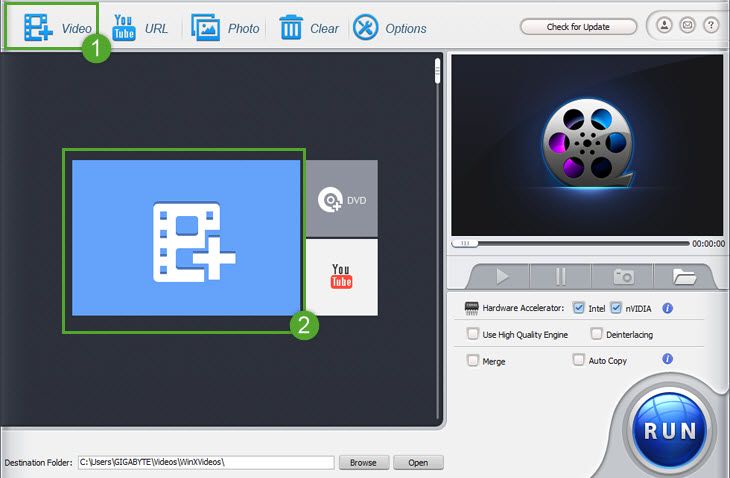Click the Destination Folder path field

click(205, 463)
